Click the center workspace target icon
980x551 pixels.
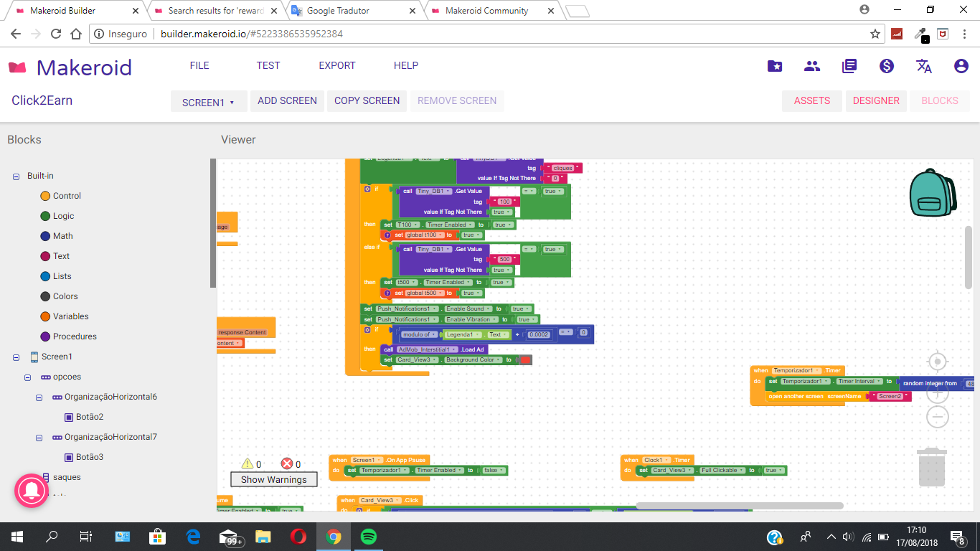pos(937,361)
